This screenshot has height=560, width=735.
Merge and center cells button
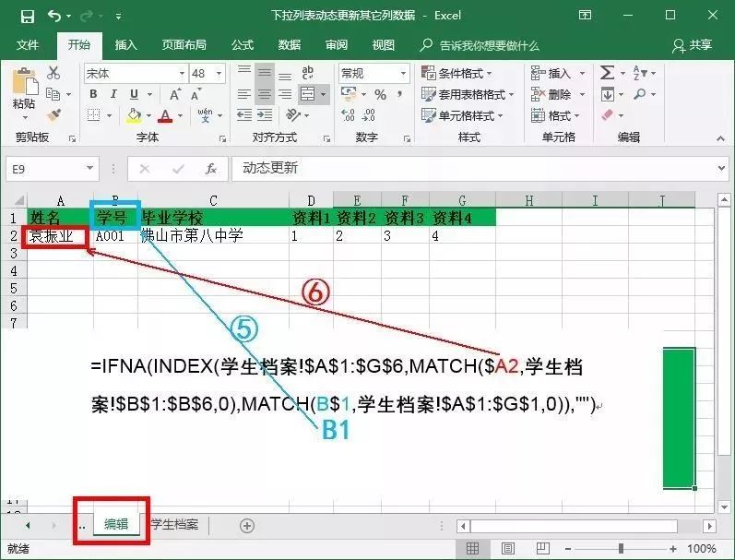point(307,94)
